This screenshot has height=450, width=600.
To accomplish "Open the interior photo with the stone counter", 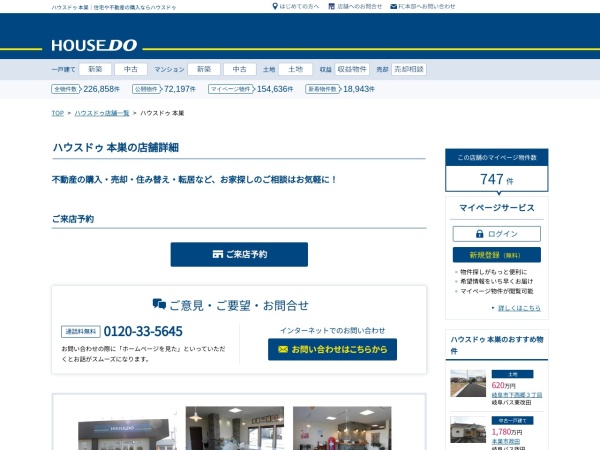I will [x=342, y=428].
